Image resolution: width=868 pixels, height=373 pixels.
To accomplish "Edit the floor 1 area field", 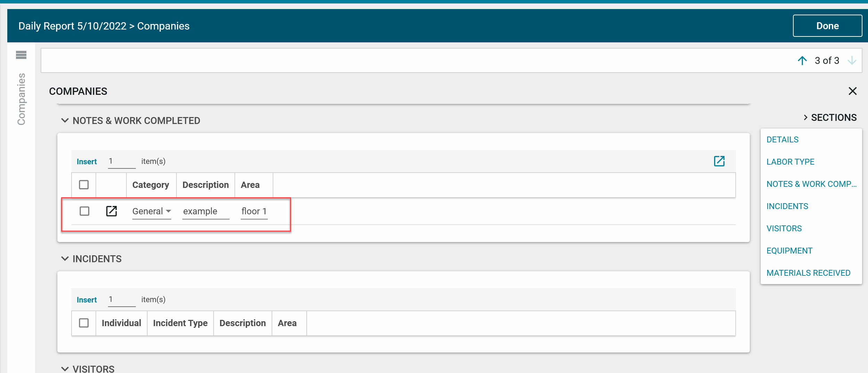I will click(254, 211).
